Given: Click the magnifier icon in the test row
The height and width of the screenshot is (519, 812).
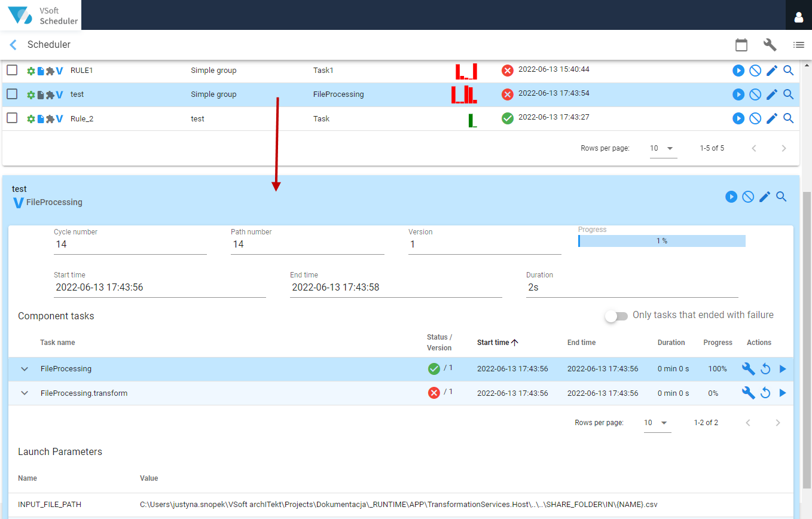Looking at the screenshot, I should [789, 94].
